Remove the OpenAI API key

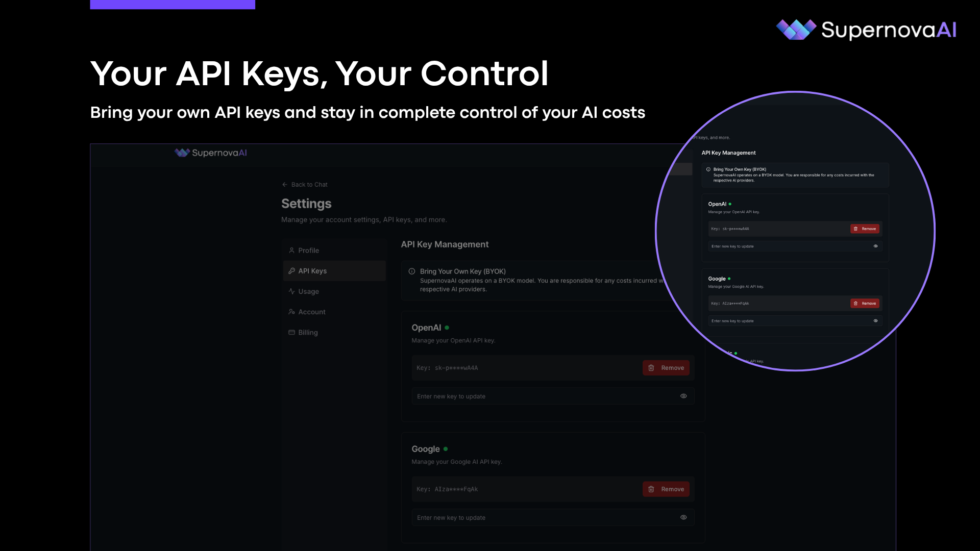click(666, 368)
